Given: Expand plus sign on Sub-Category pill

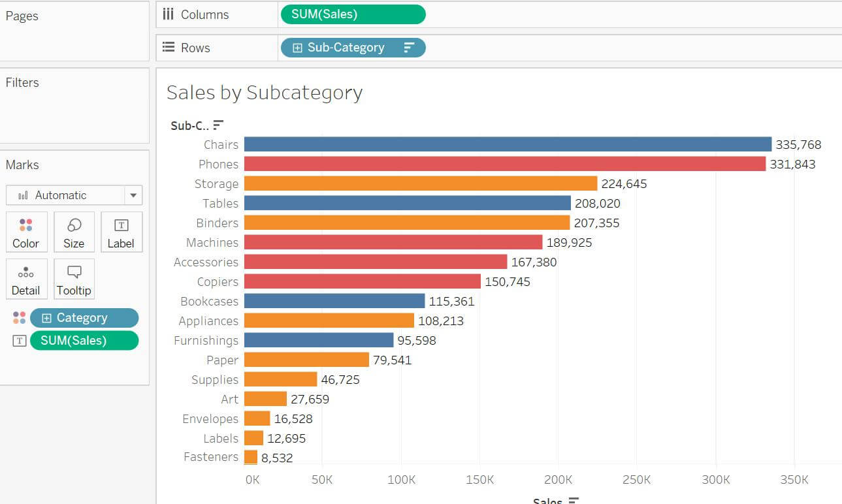Looking at the screenshot, I should 297,48.
